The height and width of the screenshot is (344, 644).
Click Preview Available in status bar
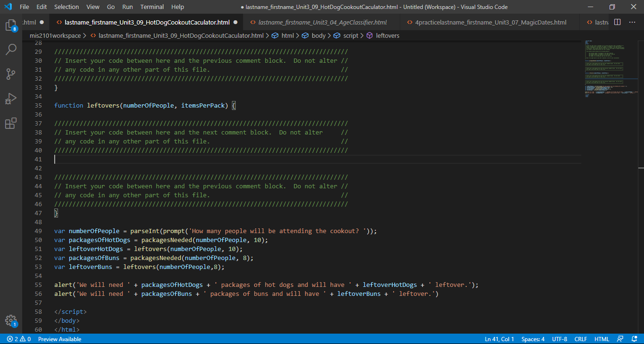coord(59,339)
